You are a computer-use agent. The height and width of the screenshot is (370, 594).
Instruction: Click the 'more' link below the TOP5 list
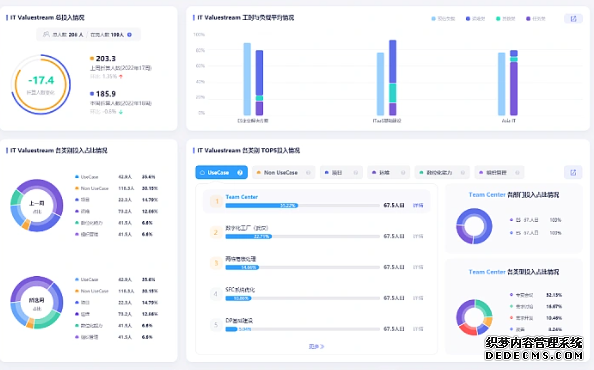coord(316,347)
